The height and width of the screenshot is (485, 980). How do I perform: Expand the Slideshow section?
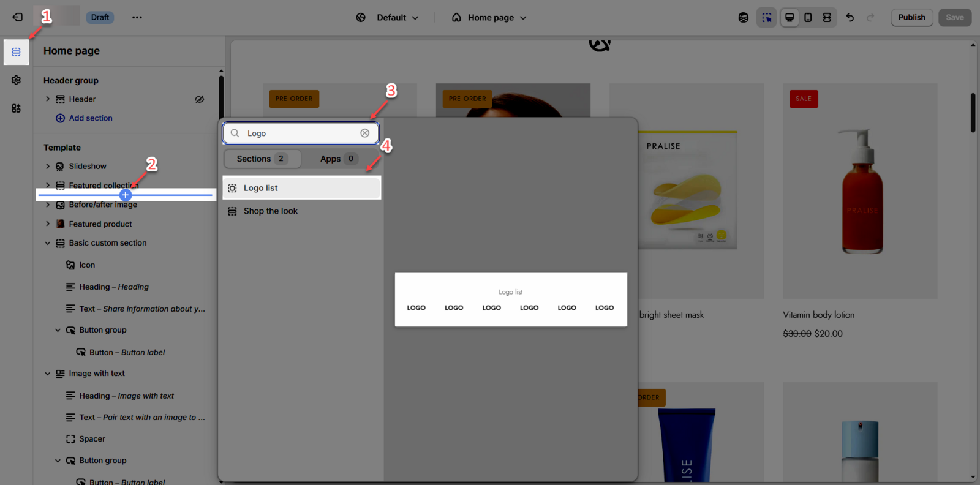click(x=48, y=166)
